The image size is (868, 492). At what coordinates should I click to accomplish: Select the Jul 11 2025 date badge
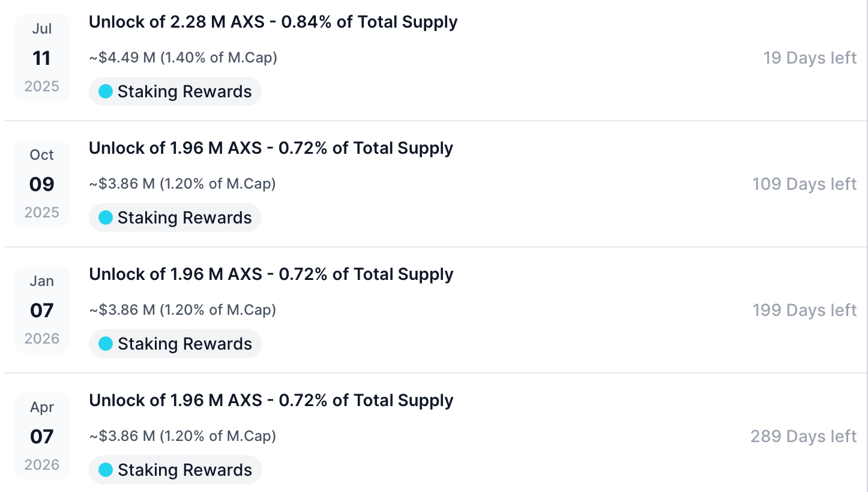pos(42,58)
